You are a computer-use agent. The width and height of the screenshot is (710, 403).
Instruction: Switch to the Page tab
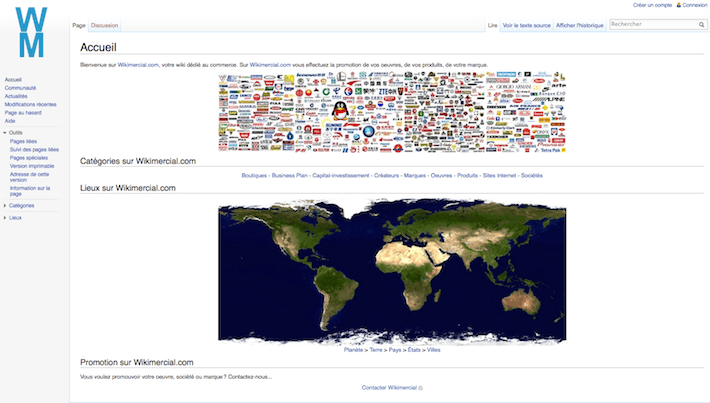point(79,25)
